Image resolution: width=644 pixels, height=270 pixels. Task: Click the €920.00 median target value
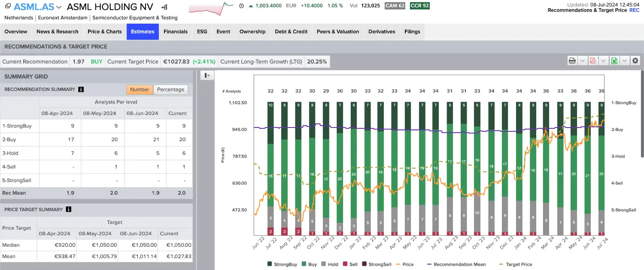pyautogui.click(x=65, y=245)
